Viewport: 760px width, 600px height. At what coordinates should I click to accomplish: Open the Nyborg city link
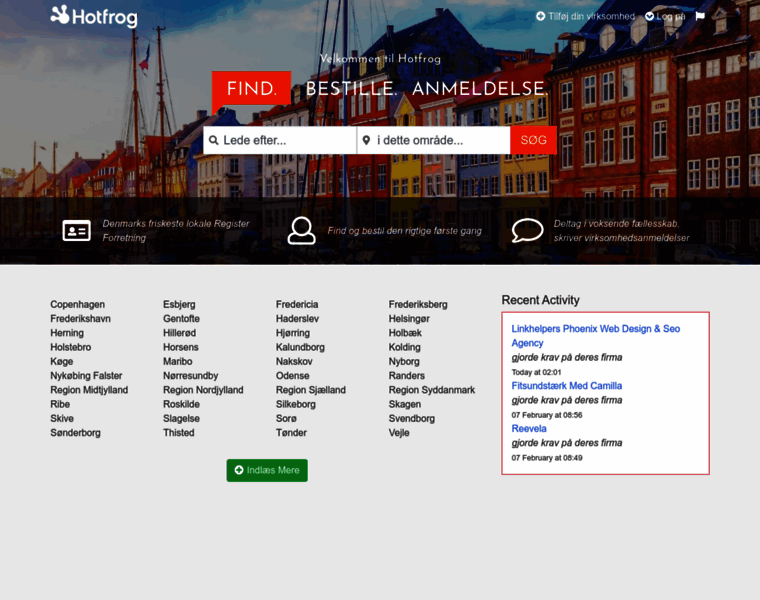pyautogui.click(x=404, y=362)
